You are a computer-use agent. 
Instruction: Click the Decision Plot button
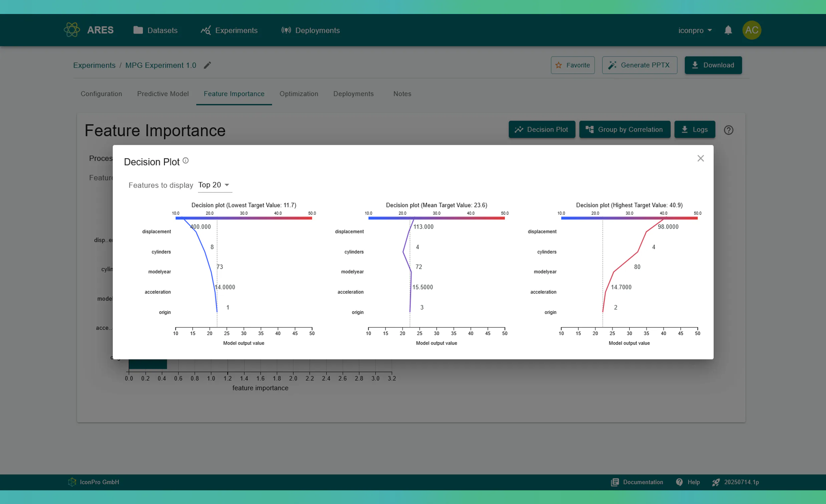click(542, 130)
